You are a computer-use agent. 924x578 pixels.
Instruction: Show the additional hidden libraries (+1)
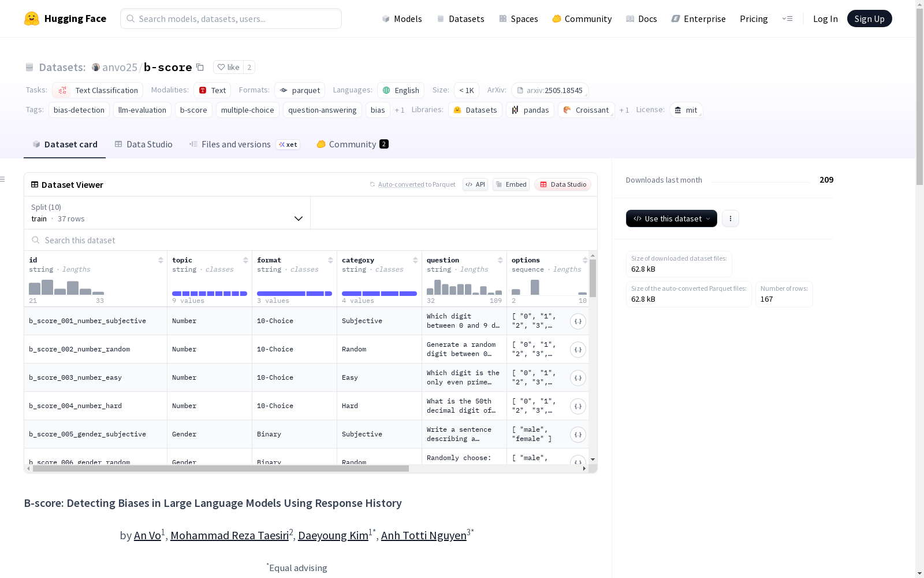coord(624,110)
